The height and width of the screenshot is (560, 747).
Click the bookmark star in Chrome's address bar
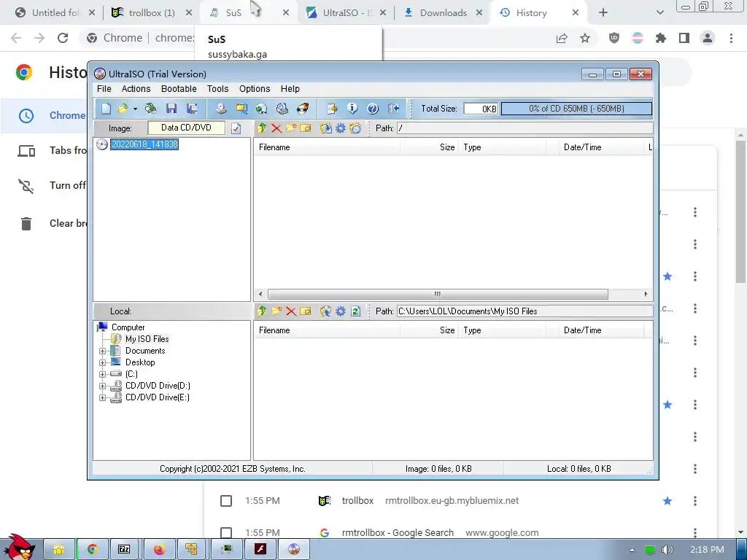pyautogui.click(x=585, y=38)
